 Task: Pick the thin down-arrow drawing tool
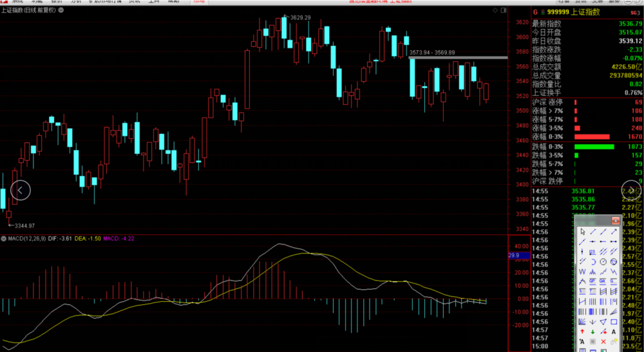[x=592, y=322]
